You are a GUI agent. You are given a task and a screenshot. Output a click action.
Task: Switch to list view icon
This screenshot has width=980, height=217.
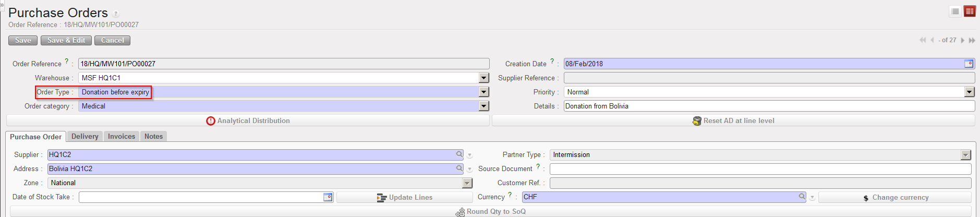click(x=955, y=11)
